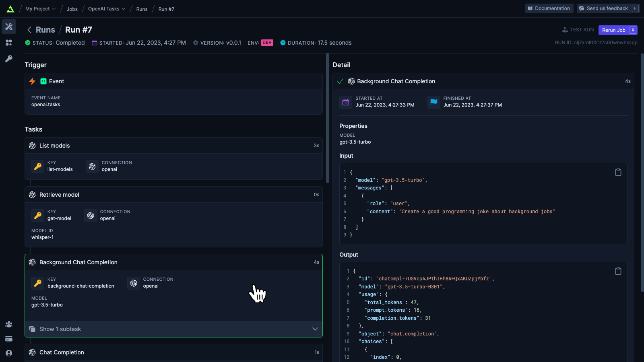
Task: Click the v0.0.1 version text
Action: coord(233,43)
